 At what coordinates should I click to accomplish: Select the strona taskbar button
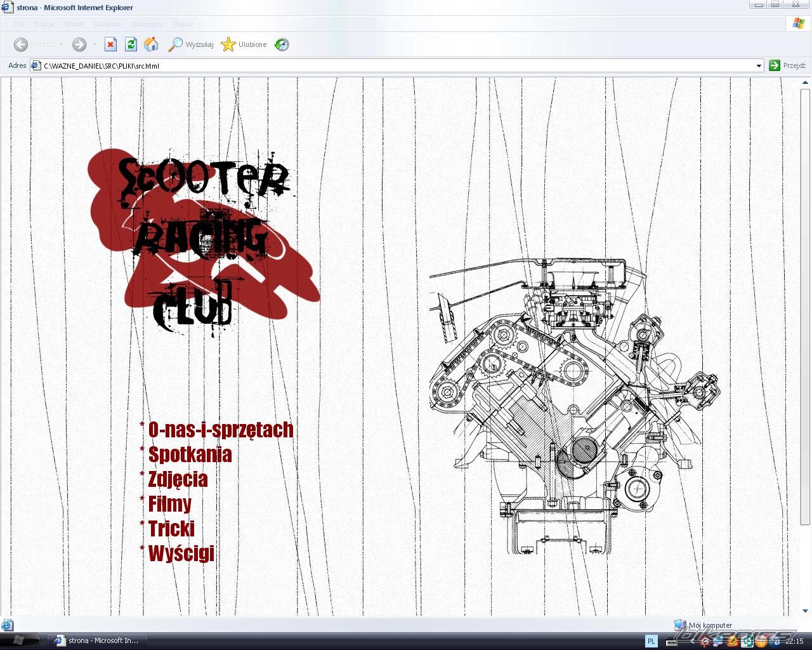[98, 640]
